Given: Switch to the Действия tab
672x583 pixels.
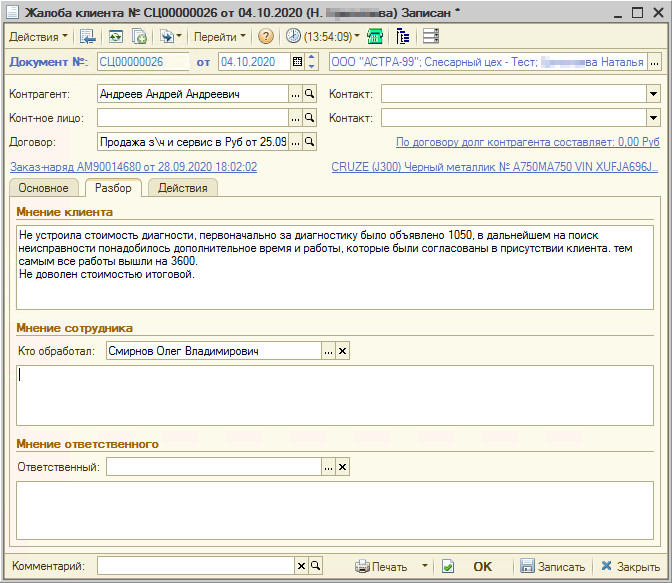Looking at the screenshot, I should [x=183, y=188].
